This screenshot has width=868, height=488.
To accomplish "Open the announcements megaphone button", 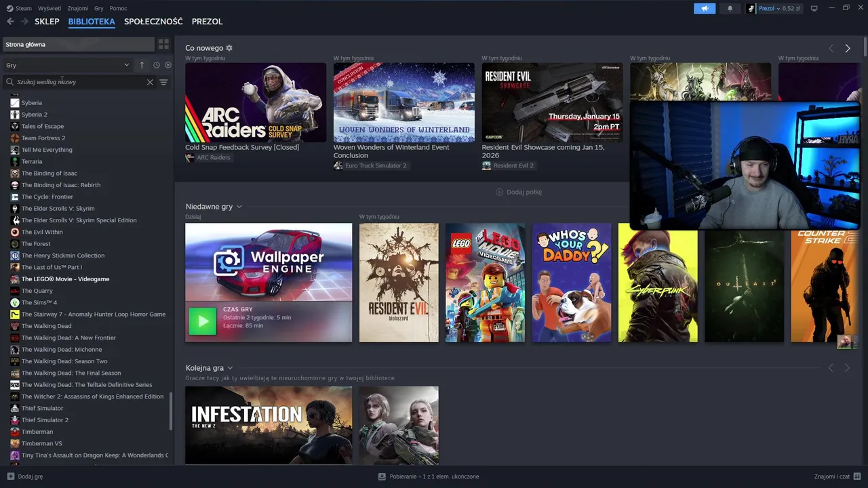I will tap(705, 8).
